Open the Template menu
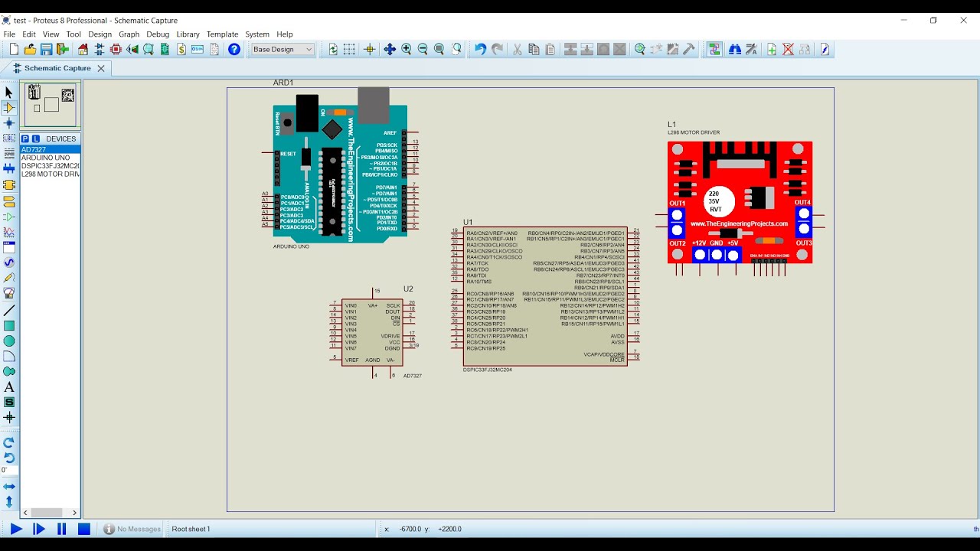The image size is (980, 551). (x=222, y=34)
